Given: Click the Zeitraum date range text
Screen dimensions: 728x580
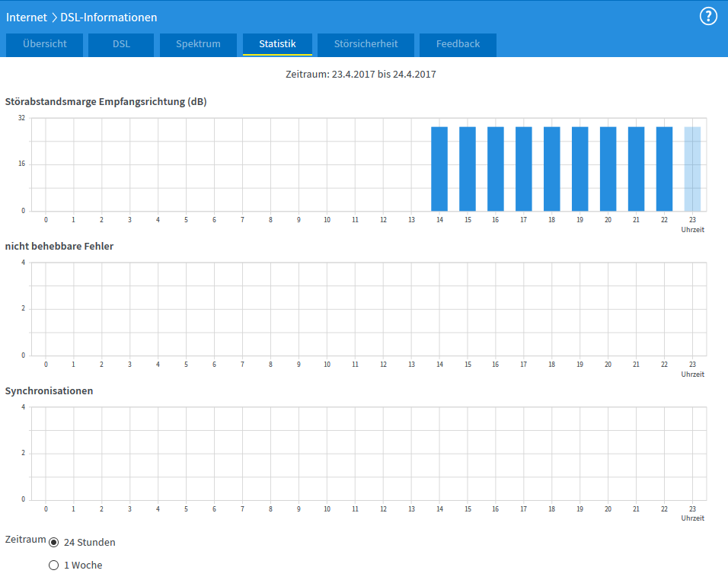Looking at the screenshot, I should click(360, 75).
